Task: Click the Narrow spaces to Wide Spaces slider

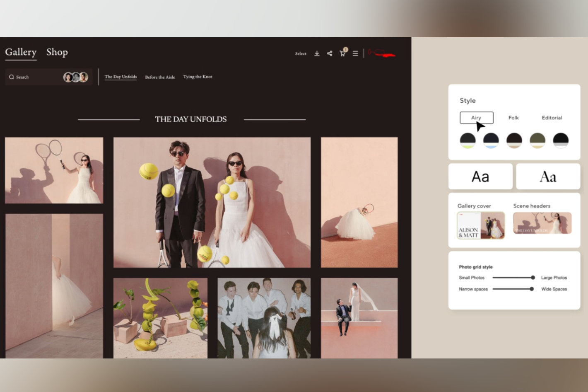Action: point(513,289)
